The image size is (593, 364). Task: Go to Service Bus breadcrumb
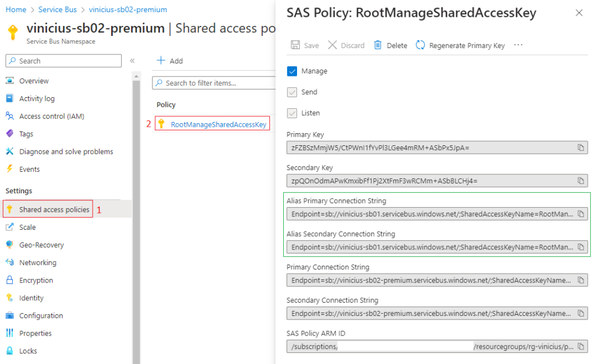tap(57, 9)
